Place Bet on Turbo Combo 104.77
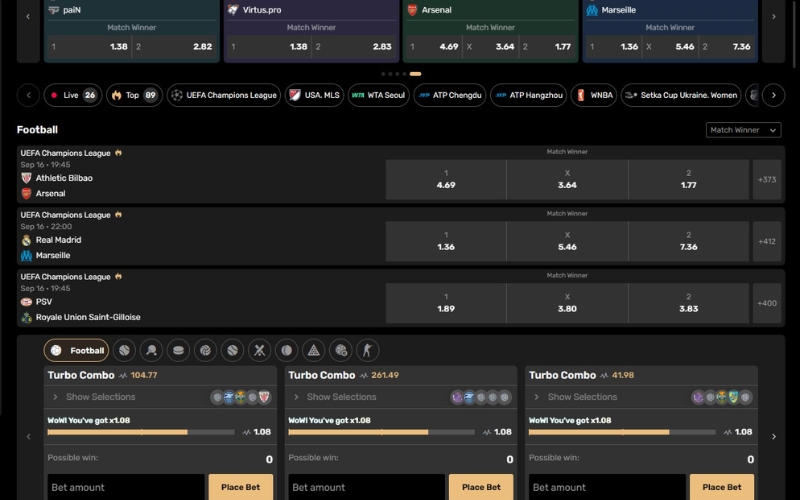800x500 pixels. pyautogui.click(x=241, y=487)
